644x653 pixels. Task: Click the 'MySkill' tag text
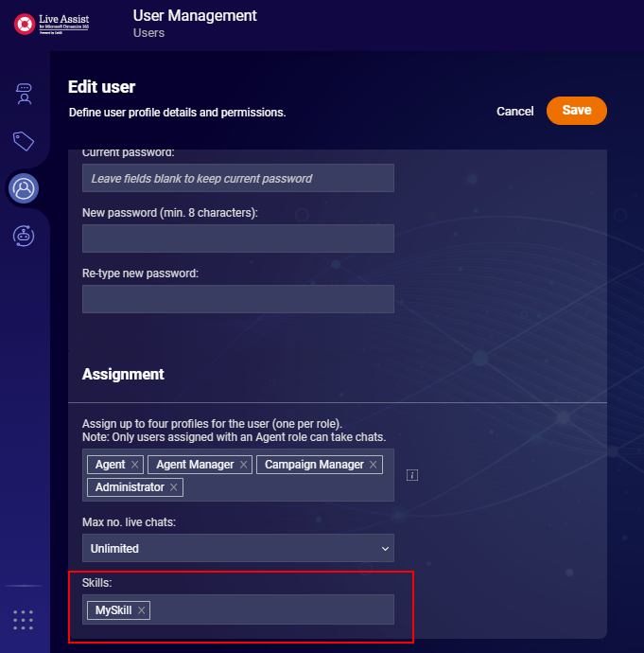click(113, 610)
